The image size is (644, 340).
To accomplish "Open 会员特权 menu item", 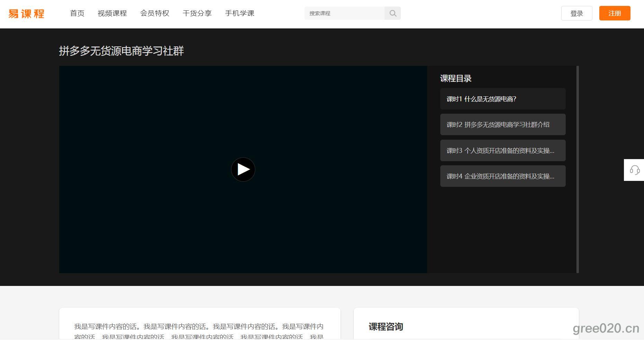I will click(155, 13).
